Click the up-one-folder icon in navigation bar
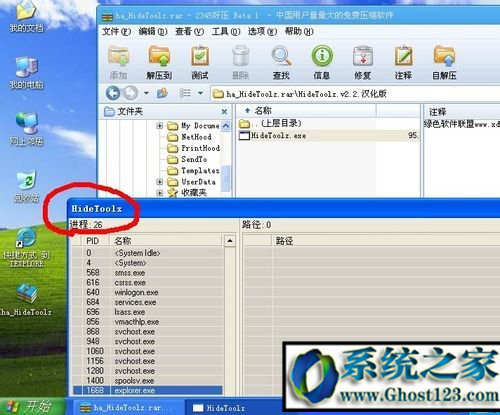 [x=162, y=93]
